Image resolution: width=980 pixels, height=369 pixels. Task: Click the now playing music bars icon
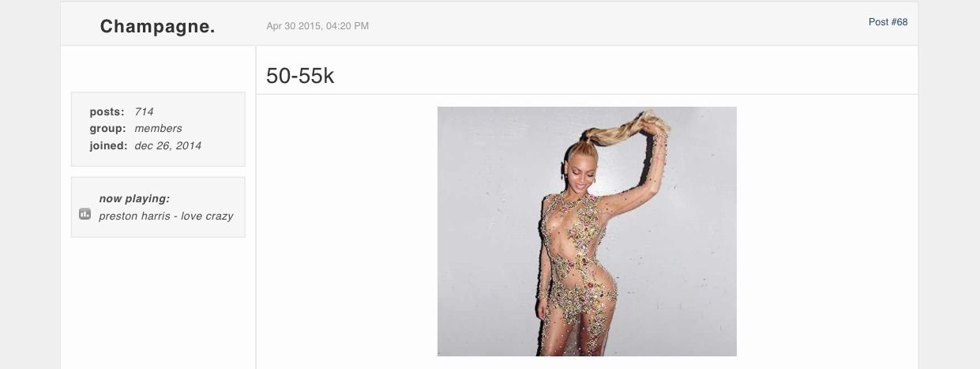(x=84, y=214)
